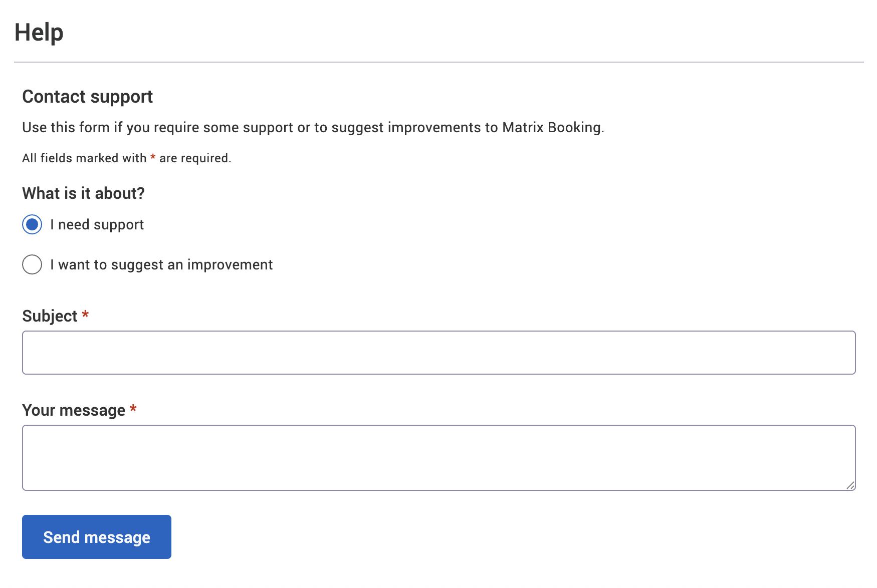The image size is (877, 588).
Task: Select the 'I want to suggest an improvement' radio button
Action: (32, 264)
